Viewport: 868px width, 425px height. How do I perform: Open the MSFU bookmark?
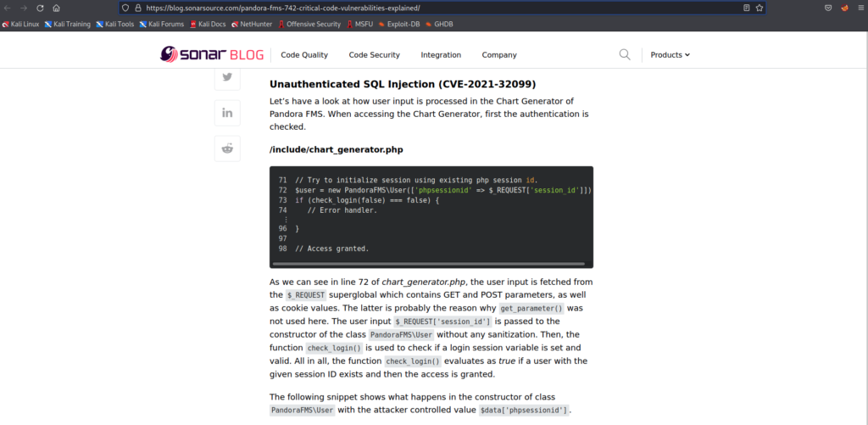point(360,24)
